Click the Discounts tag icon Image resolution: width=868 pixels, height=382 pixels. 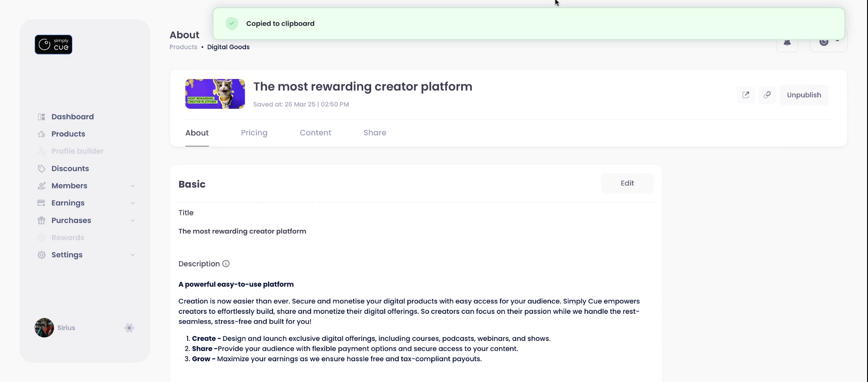pos(42,169)
